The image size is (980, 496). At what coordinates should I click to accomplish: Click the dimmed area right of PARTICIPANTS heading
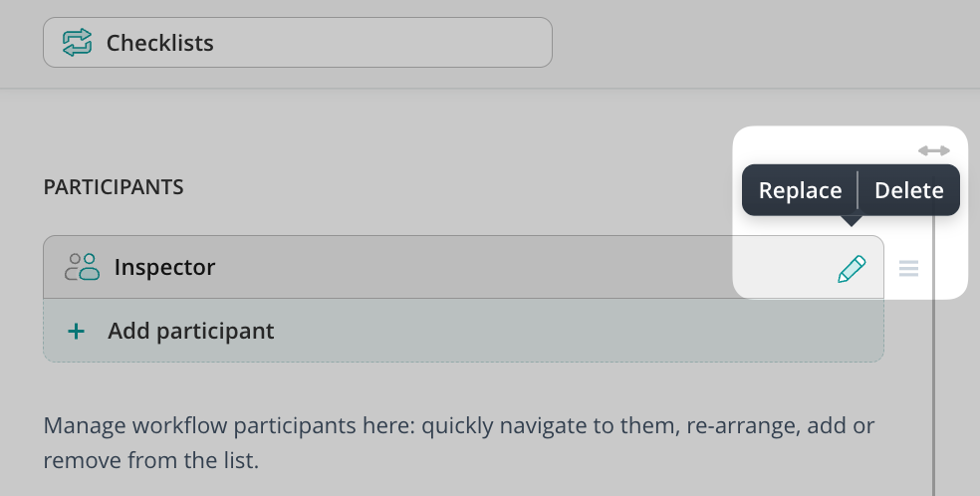(448, 186)
